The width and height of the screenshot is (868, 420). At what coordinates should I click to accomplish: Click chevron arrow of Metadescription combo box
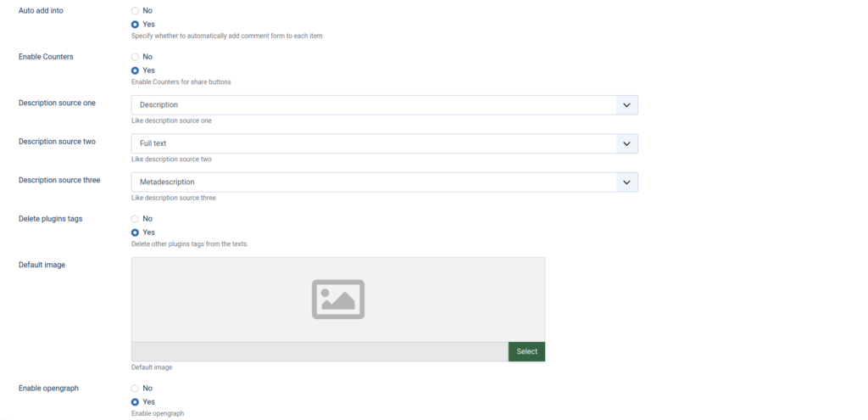(x=626, y=182)
